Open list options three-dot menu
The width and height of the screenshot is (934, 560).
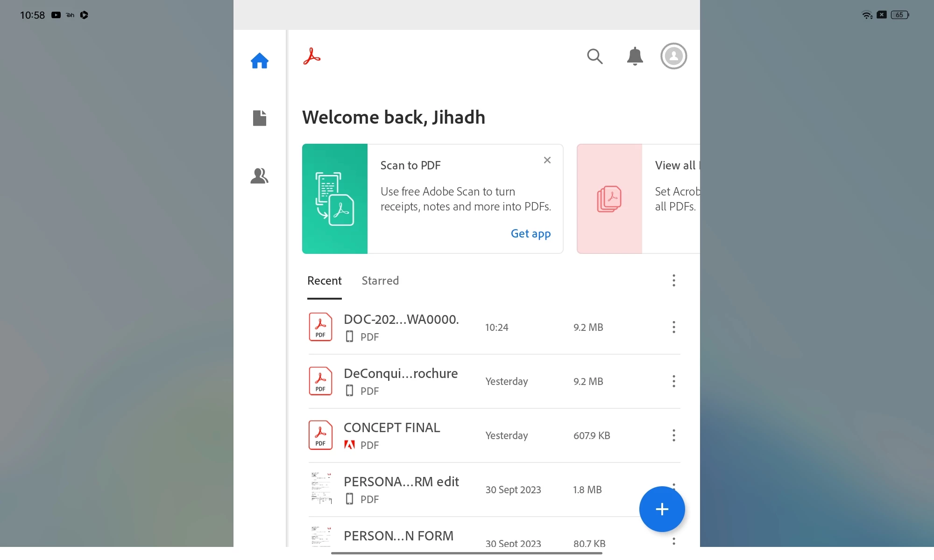(673, 280)
